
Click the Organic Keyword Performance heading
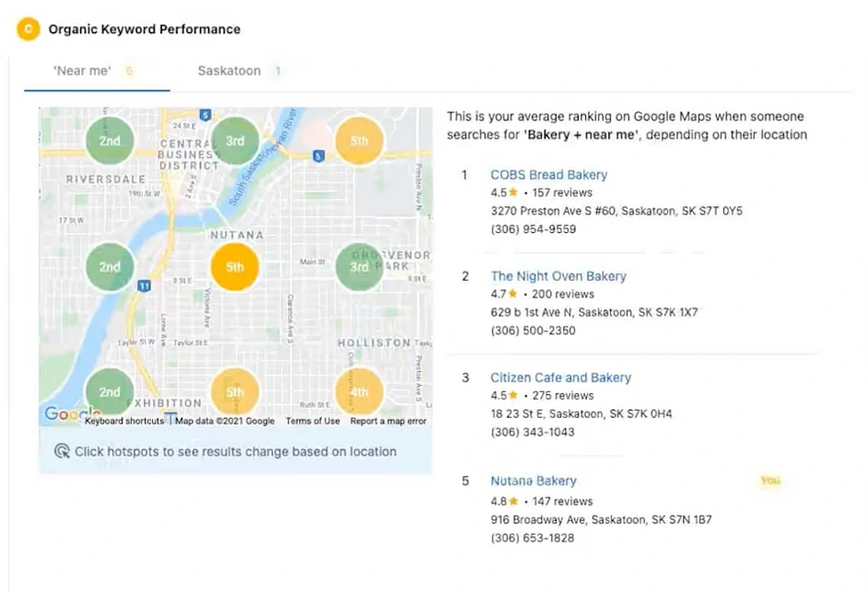pyautogui.click(x=145, y=29)
